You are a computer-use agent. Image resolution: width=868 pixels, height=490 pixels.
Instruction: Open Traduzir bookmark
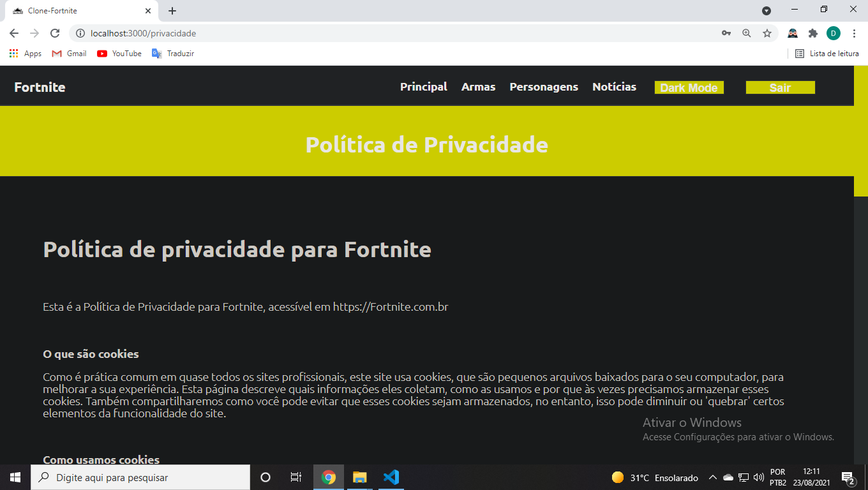173,54
